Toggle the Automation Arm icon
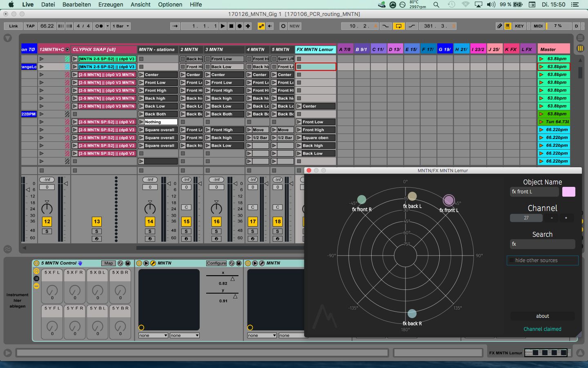The image size is (588, 368). pyautogui.click(x=261, y=26)
